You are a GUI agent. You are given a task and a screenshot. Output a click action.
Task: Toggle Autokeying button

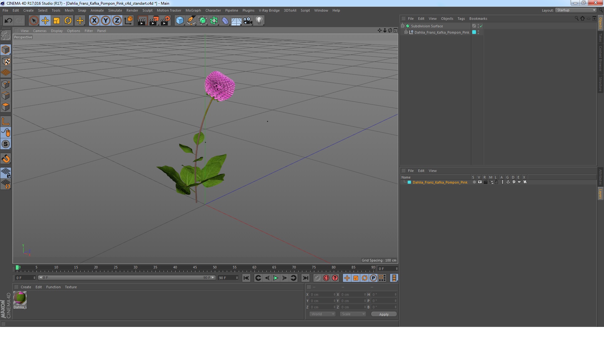pos(326,278)
